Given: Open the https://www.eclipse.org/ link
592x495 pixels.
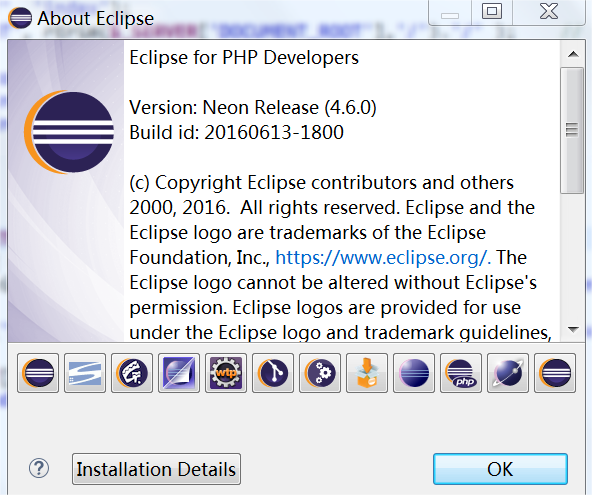Looking at the screenshot, I should (383, 258).
